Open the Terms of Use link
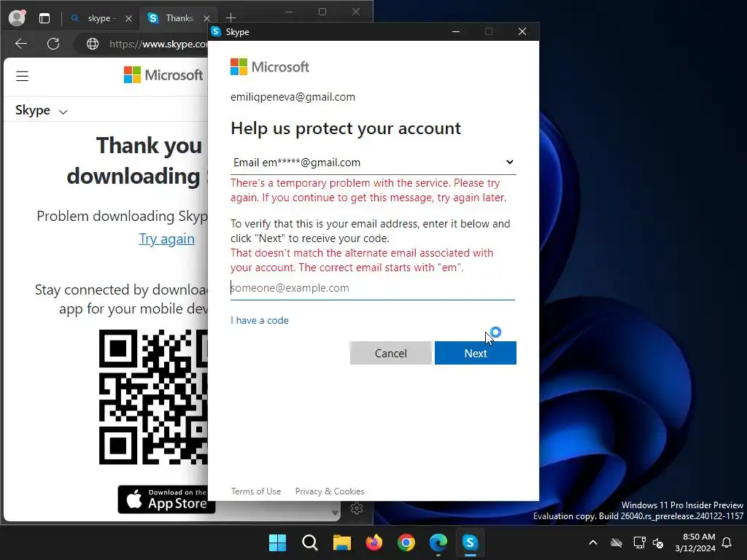 click(256, 491)
